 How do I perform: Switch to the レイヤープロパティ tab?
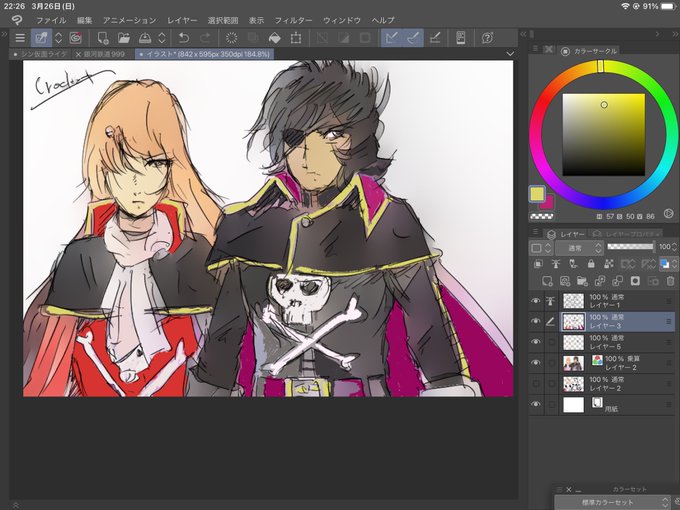pyautogui.click(x=624, y=234)
